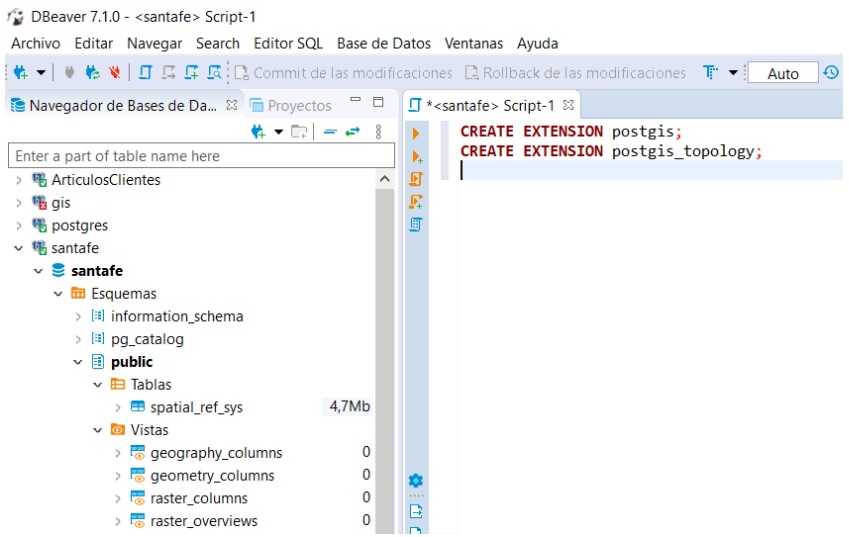
Task: Open SQL Editor icon in main toolbar
Action: [x=145, y=73]
